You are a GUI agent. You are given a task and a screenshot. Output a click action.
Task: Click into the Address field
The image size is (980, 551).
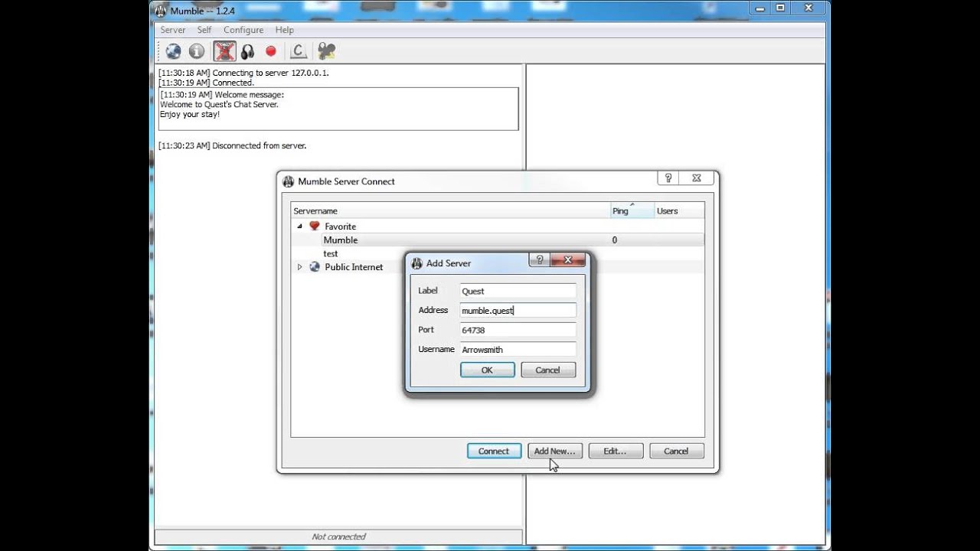518,310
